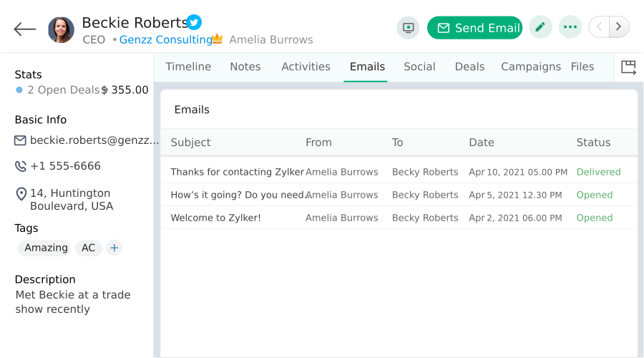Click the phone call icon

pyautogui.click(x=21, y=166)
